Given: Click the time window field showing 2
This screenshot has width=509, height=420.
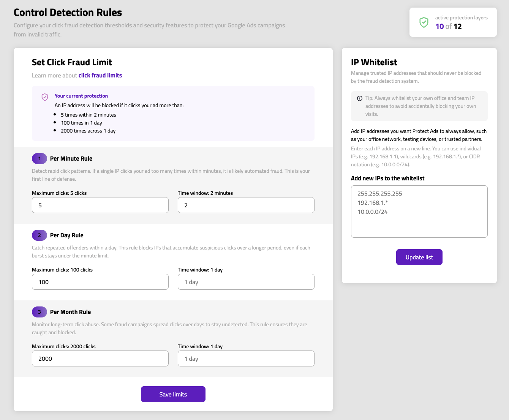Looking at the screenshot, I should point(246,205).
